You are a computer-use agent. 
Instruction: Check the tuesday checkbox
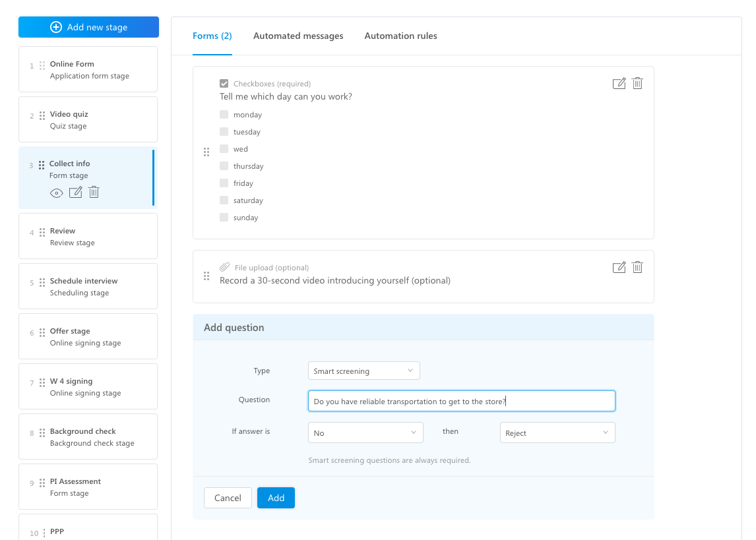coord(224,131)
